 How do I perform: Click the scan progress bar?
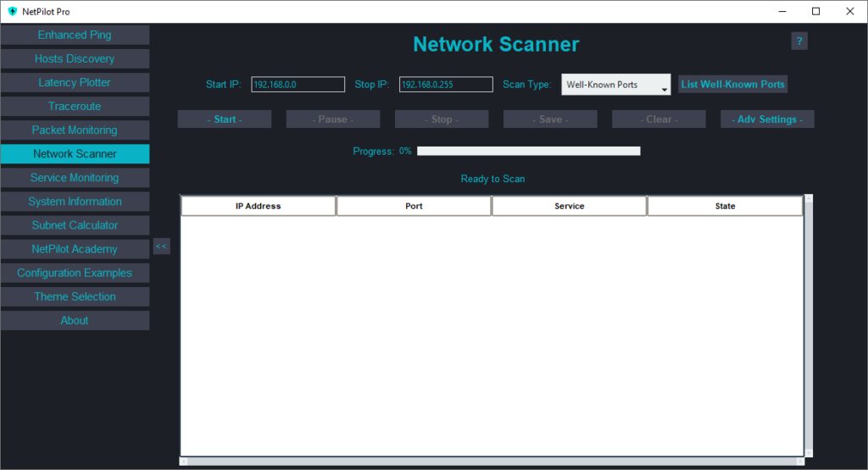click(529, 151)
